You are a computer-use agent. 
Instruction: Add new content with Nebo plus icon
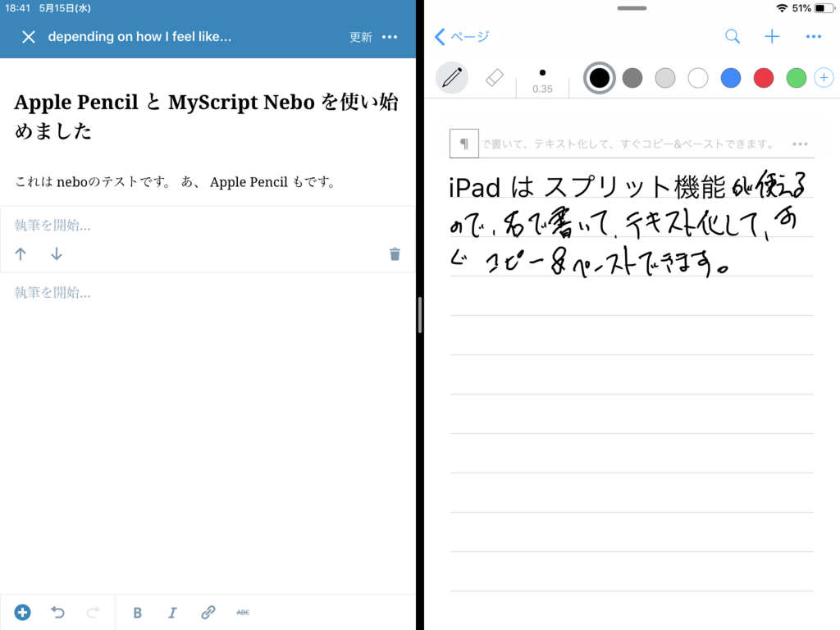(772, 36)
